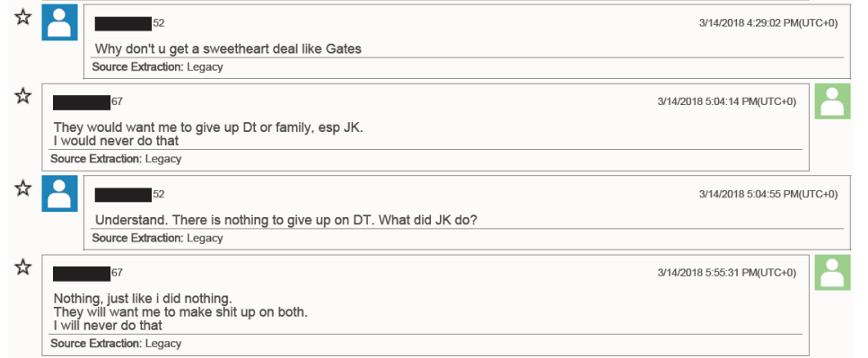Star the 'Nothing, just like i did nothing' message
The width and height of the screenshot is (868, 358).
click(x=22, y=267)
